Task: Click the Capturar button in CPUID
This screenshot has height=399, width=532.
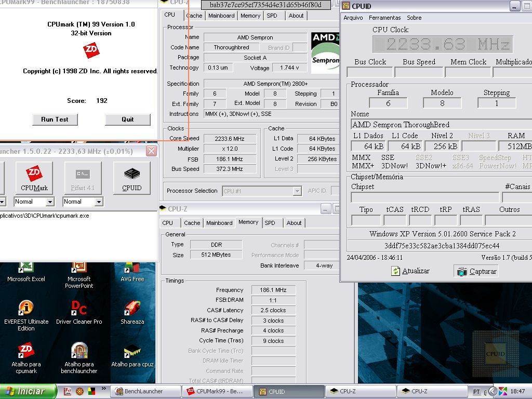Action: click(476, 271)
